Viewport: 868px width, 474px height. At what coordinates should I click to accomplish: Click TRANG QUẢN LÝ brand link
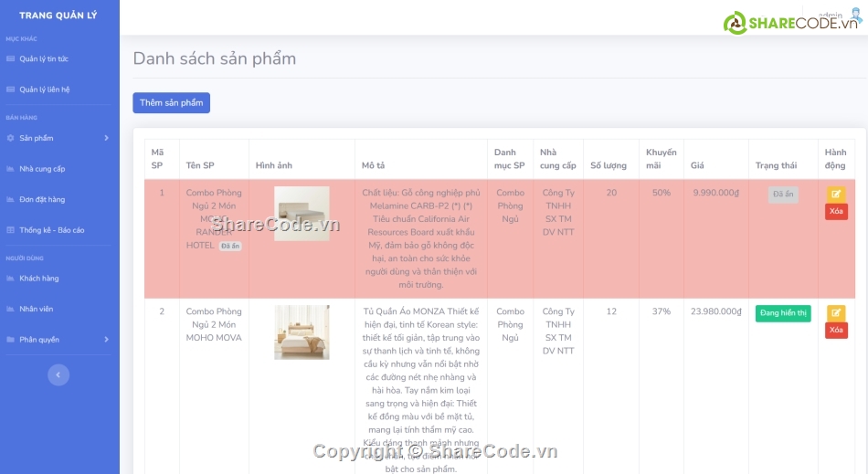[58, 16]
